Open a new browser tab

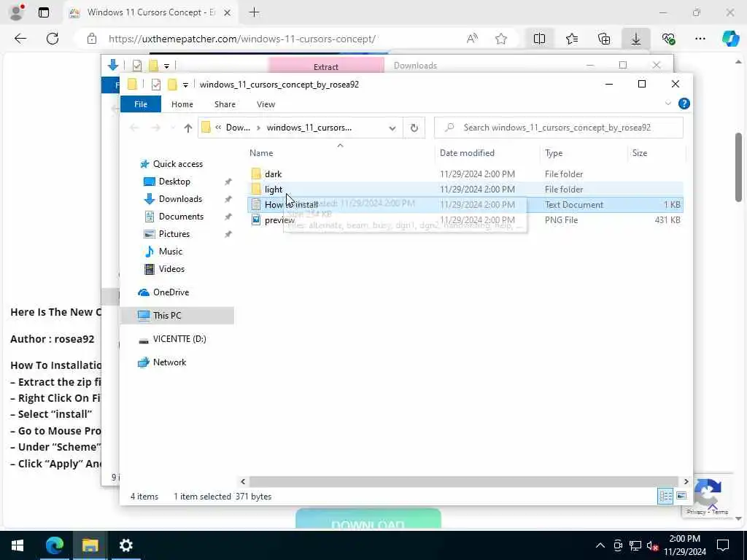click(255, 12)
